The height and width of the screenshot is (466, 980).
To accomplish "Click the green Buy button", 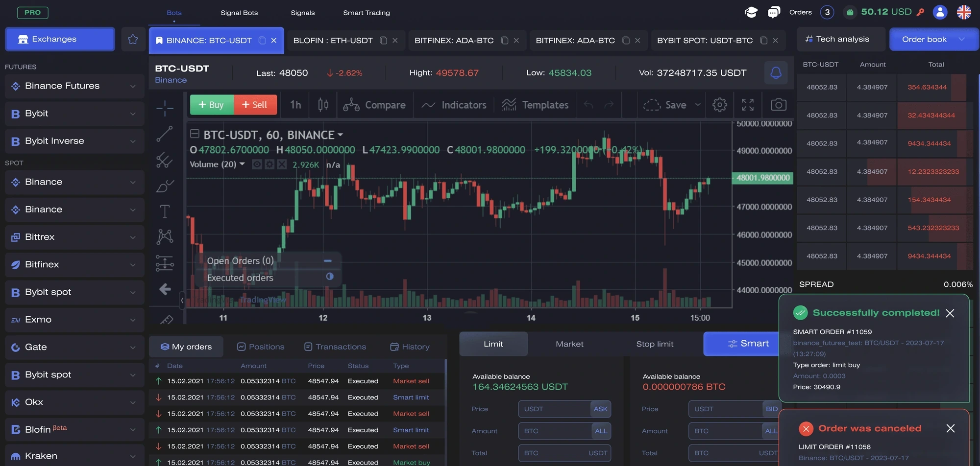I will click(212, 105).
